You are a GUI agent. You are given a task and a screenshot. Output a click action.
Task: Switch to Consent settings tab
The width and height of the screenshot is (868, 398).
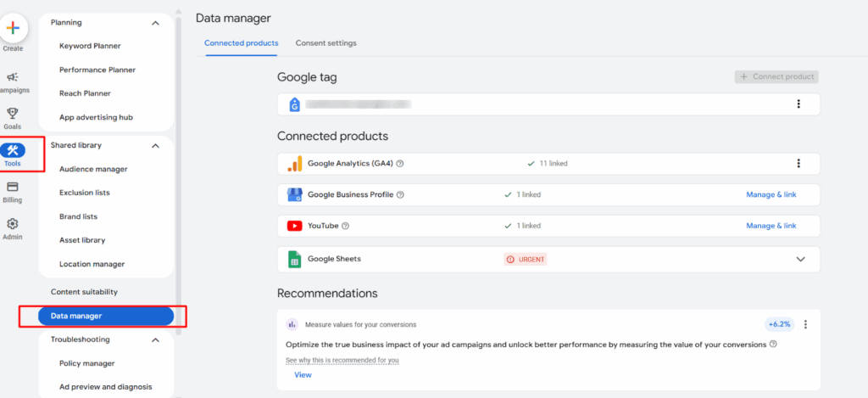click(x=326, y=42)
